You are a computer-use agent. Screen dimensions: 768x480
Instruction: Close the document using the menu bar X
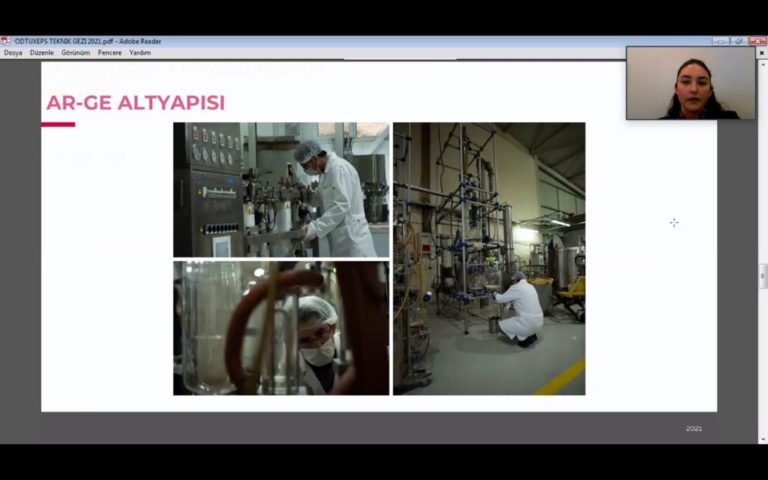(x=761, y=52)
